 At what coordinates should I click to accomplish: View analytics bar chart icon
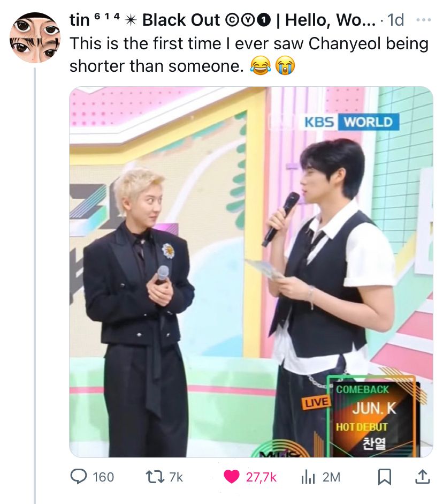tap(308, 477)
